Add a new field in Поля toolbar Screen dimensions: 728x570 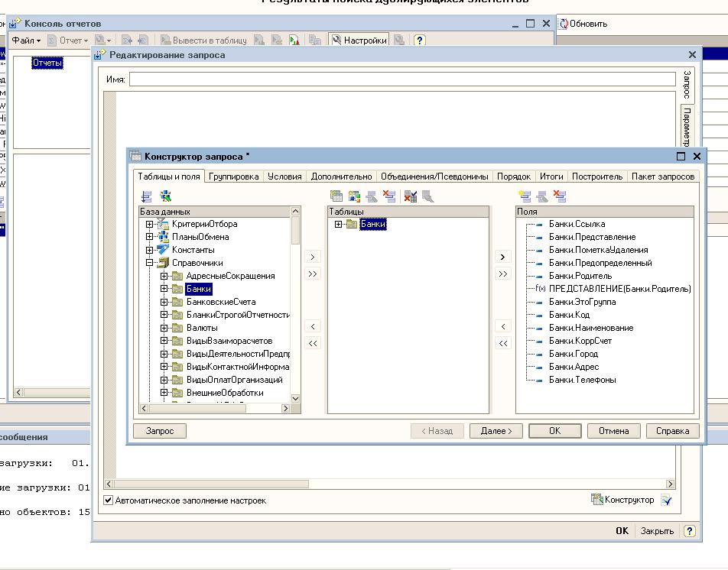coord(525,196)
